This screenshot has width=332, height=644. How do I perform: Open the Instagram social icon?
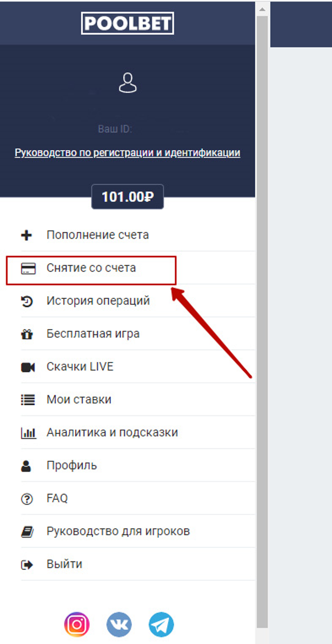point(77,625)
